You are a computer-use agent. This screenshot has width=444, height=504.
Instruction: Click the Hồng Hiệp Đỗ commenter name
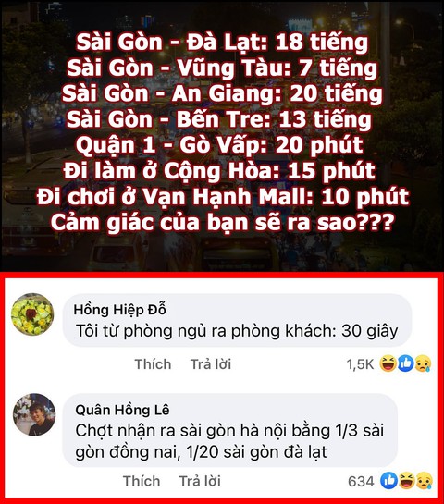tap(119, 310)
